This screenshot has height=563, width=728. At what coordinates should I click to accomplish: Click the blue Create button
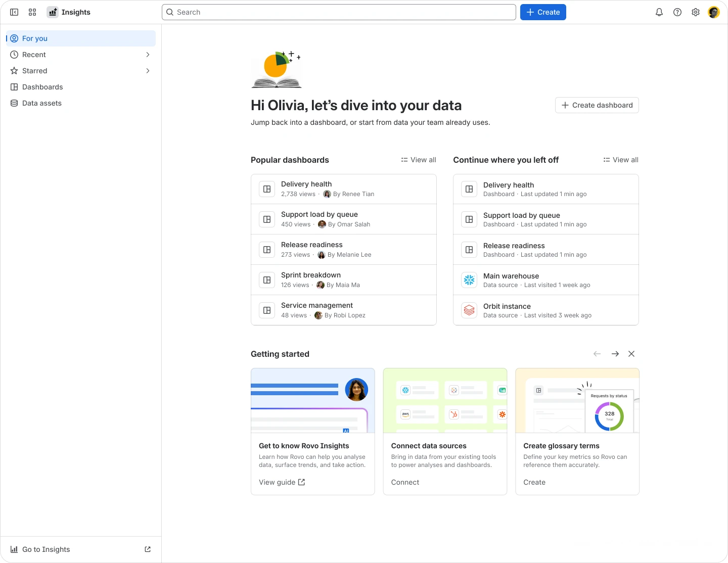pos(543,12)
